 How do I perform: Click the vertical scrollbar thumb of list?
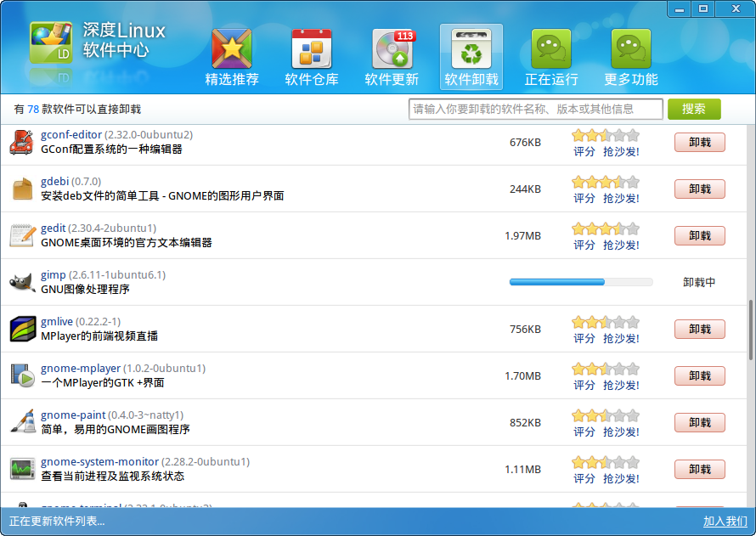tap(751, 330)
